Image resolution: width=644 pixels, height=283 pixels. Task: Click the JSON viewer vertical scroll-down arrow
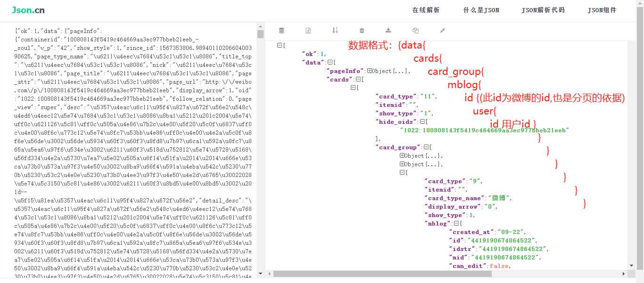click(x=631, y=267)
